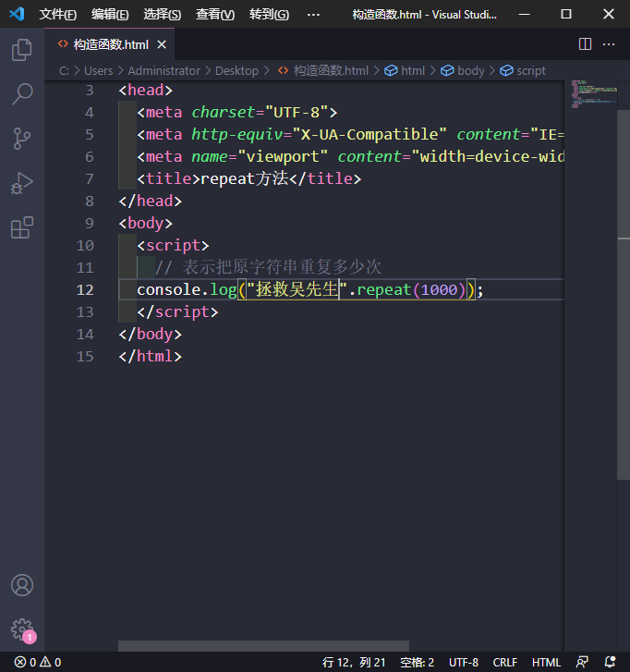Open the Extensions view

click(22, 227)
